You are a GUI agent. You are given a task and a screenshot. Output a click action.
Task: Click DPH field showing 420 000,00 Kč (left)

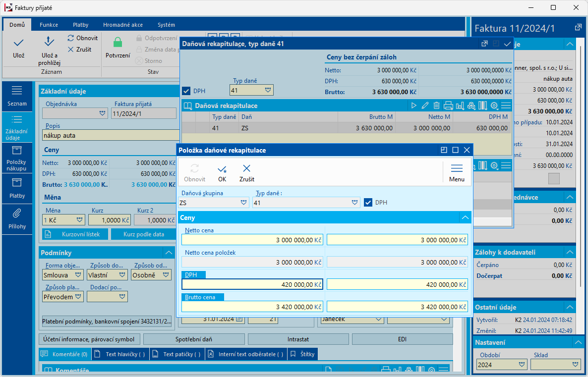(252, 284)
